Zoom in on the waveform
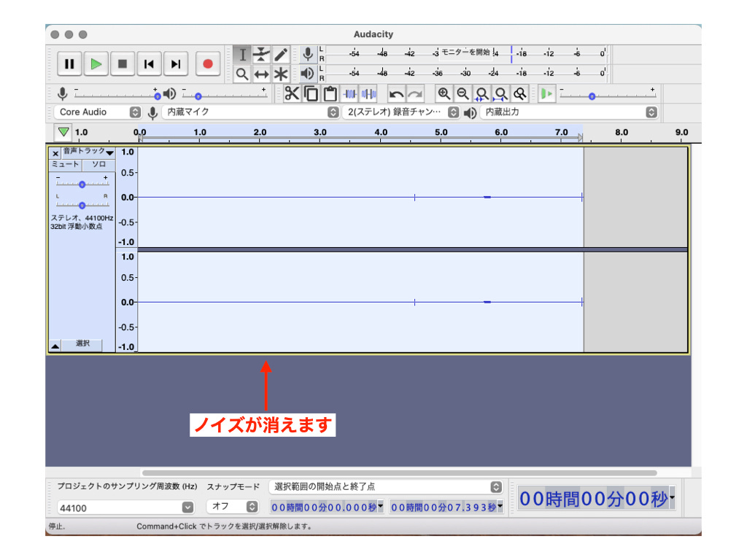The image size is (747, 560). click(444, 94)
